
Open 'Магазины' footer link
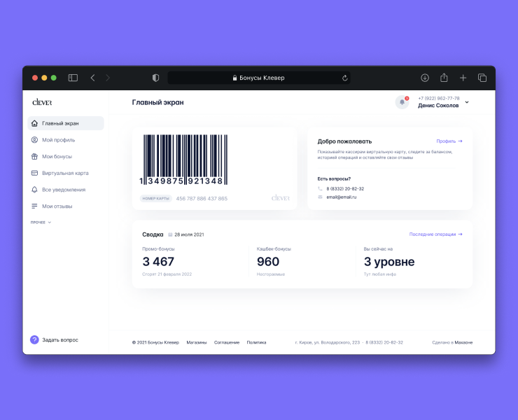[x=197, y=342]
